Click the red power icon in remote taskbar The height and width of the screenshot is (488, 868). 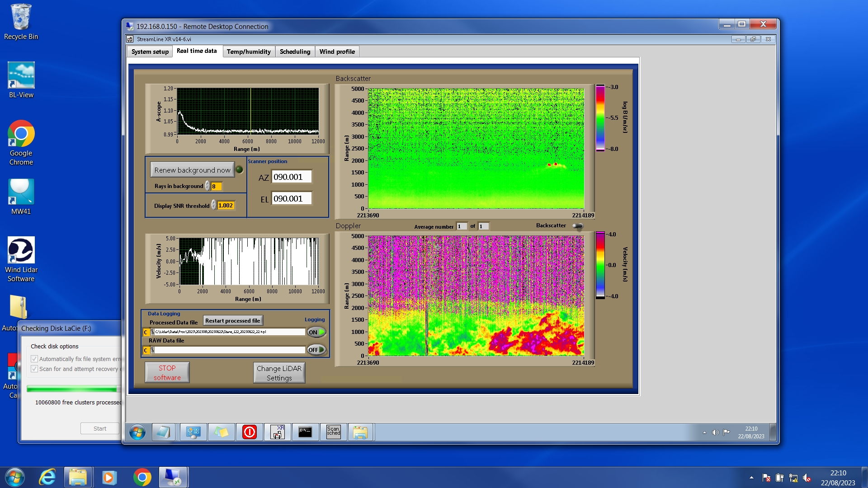(249, 432)
